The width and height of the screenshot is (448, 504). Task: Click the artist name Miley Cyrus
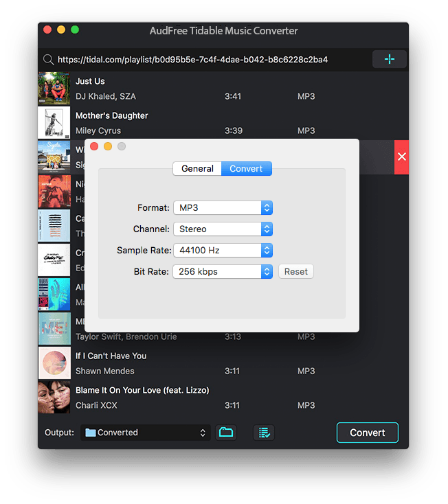tap(98, 131)
